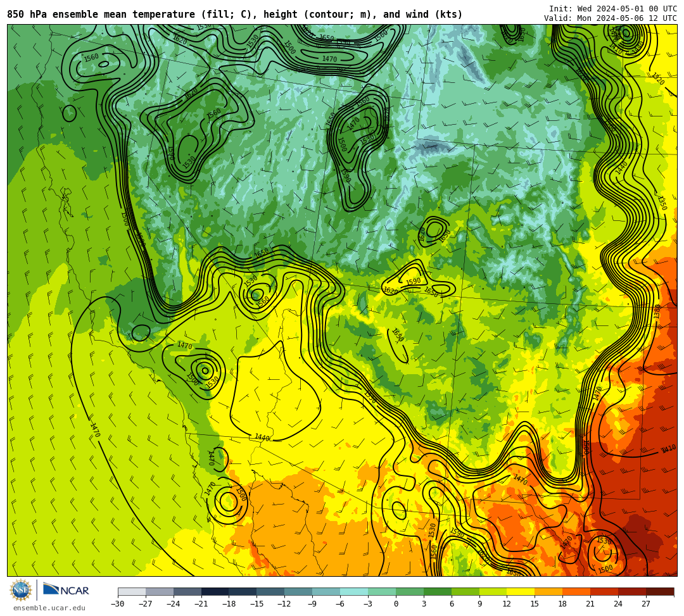Click the 3 colorbar tick label
This screenshot has width=684, height=616.
click(424, 604)
